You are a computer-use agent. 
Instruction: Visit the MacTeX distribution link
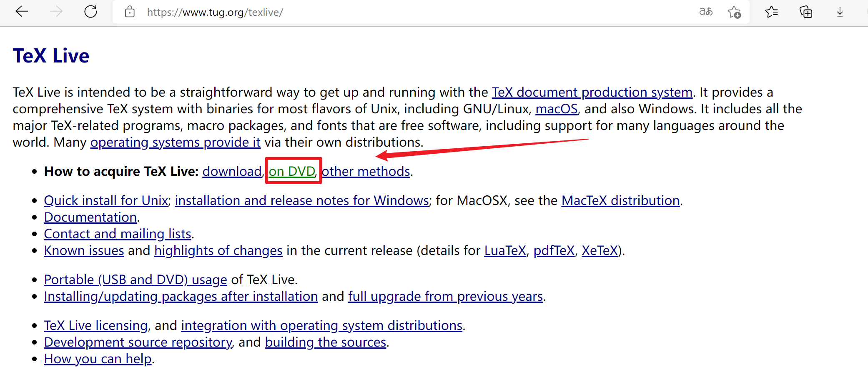click(620, 200)
